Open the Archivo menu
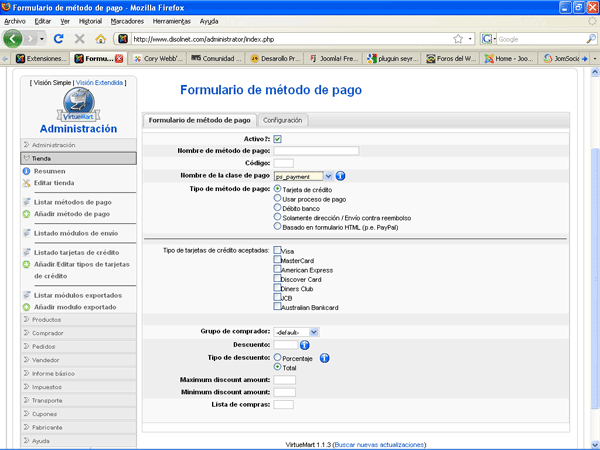 [15, 21]
